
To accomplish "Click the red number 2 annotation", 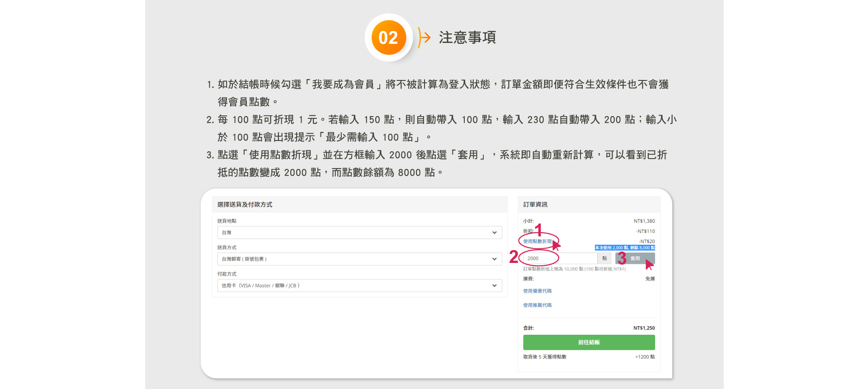I will [x=514, y=257].
